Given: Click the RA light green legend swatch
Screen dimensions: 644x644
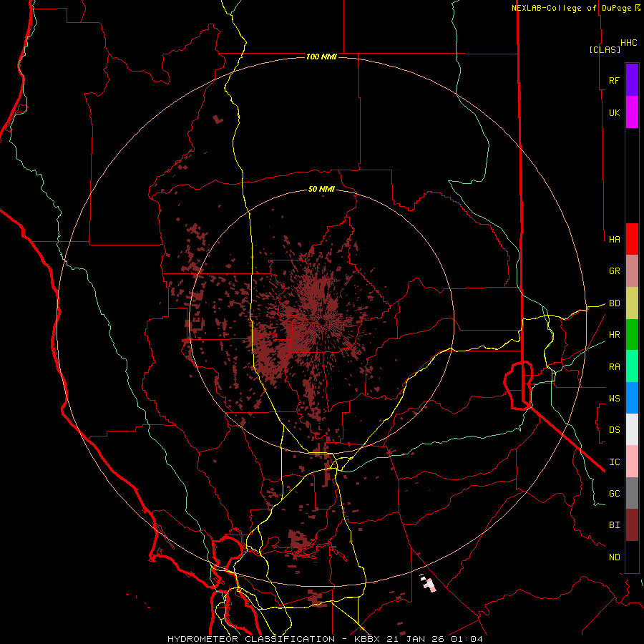Looking at the screenshot, I should 632,366.
